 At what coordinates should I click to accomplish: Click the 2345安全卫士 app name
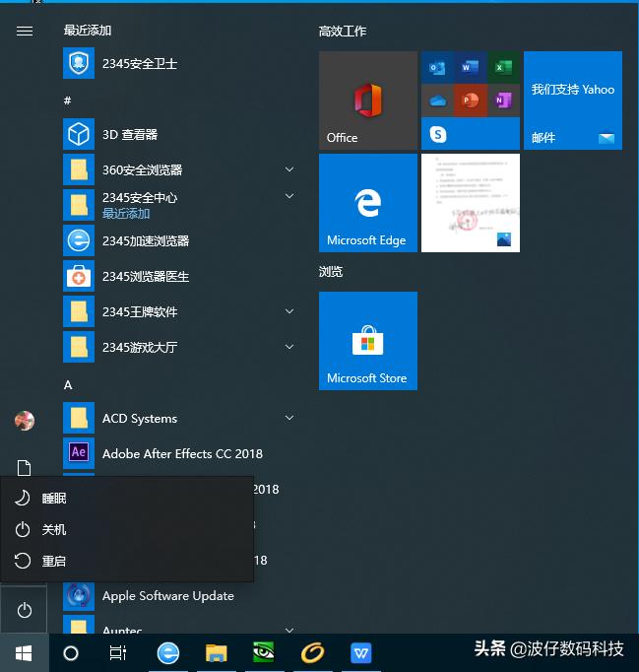click(140, 63)
